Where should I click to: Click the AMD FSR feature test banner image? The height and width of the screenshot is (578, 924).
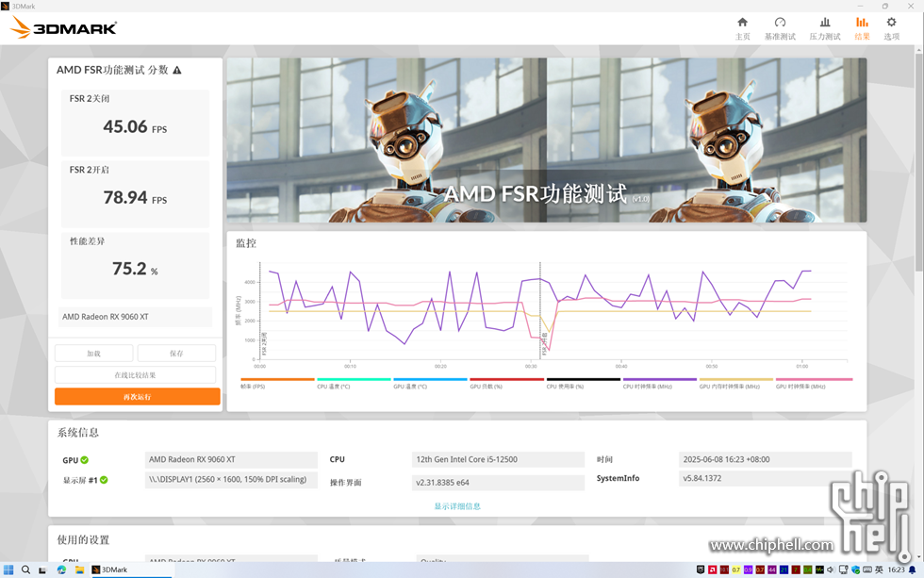coord(546,140)
